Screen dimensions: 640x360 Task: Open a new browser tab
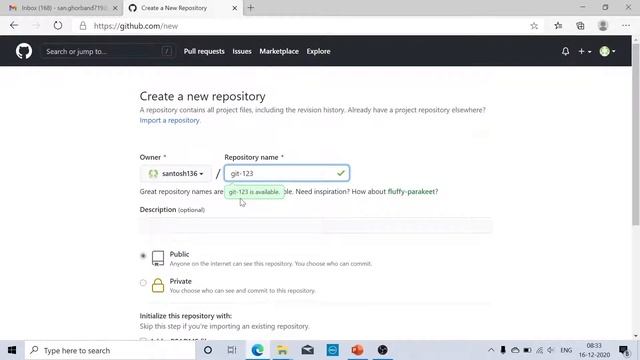tap(251, 8)
